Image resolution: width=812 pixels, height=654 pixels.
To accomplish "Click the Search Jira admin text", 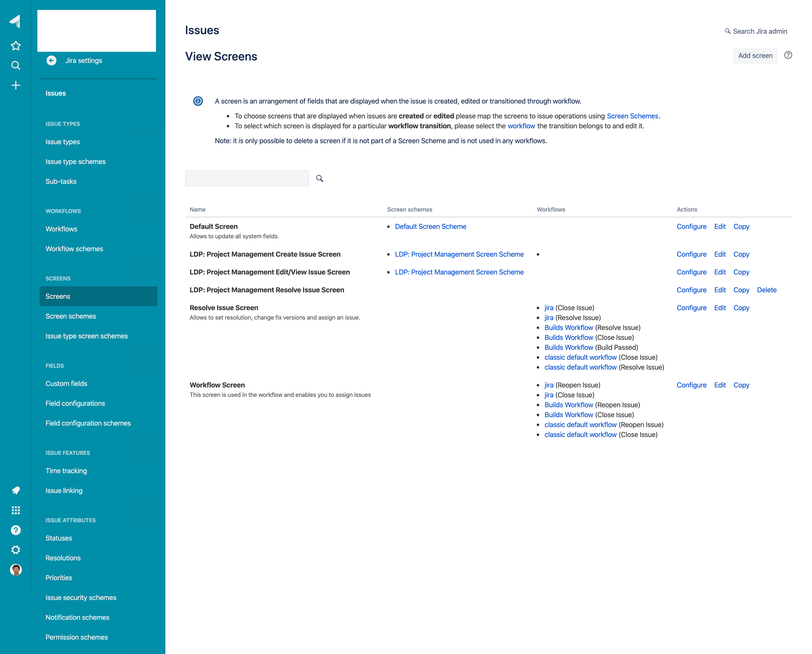I will click(x=760, y=31).
